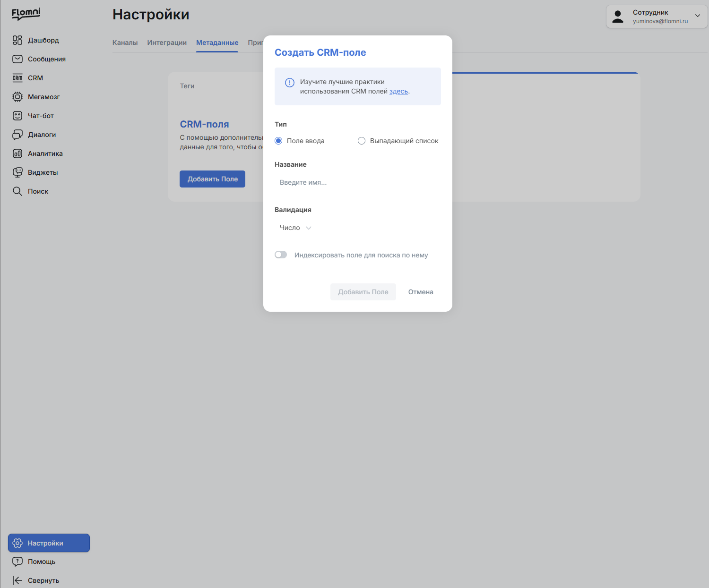Switch to the Интеграции tab
The width and height of the screenshot is (709, 588).
click(x=167, y=43)
